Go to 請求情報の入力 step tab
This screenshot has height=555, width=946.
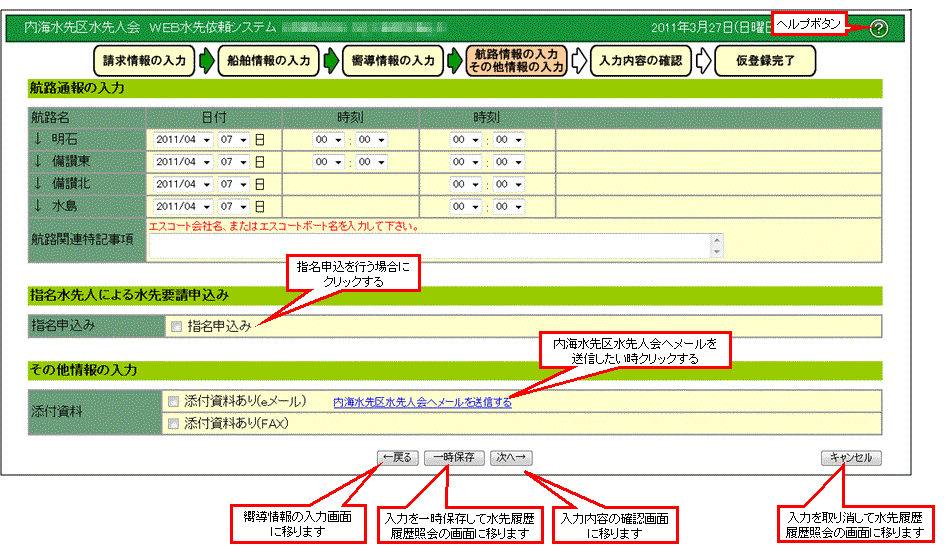pos(145,61)
